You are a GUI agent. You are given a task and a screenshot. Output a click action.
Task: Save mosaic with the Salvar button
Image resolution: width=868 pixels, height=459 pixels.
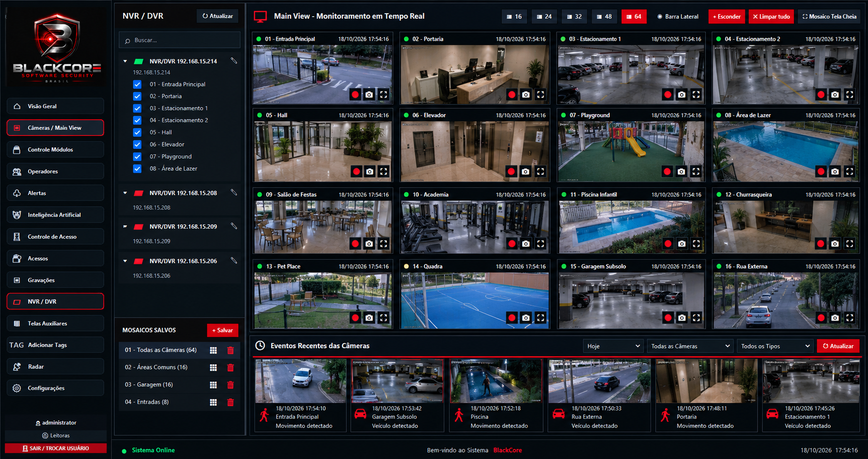pos(222,330)
